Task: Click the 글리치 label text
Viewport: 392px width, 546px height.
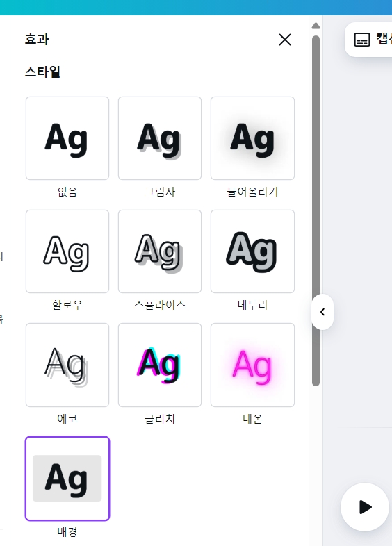Action: tap(160, 419)
